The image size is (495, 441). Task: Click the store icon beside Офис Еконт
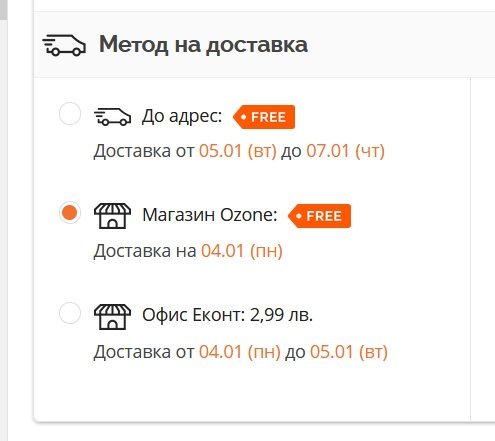(112, 317)
